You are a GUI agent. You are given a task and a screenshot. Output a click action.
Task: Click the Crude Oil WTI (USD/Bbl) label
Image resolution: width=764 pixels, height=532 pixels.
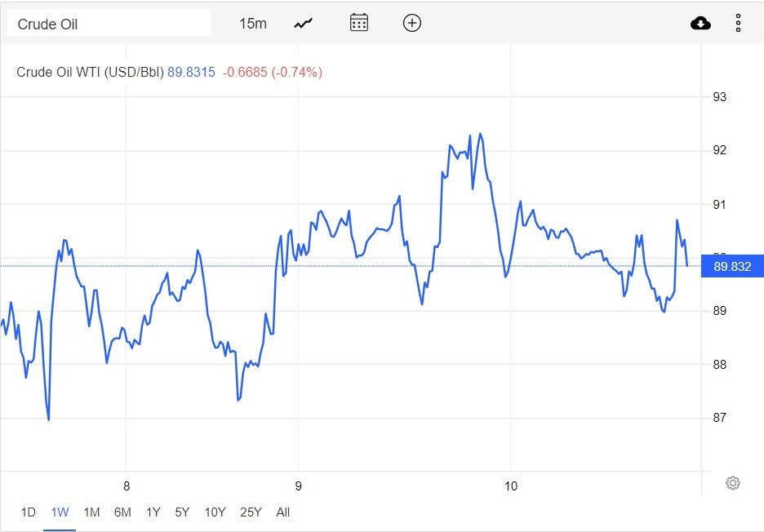(90, 72)
